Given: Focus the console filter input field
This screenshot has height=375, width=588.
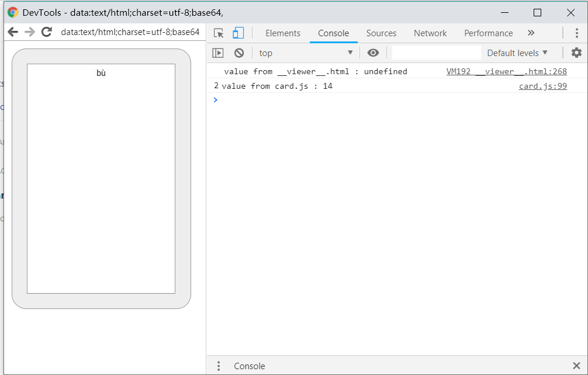Looking at the screenshot, I should click(437, 53).
